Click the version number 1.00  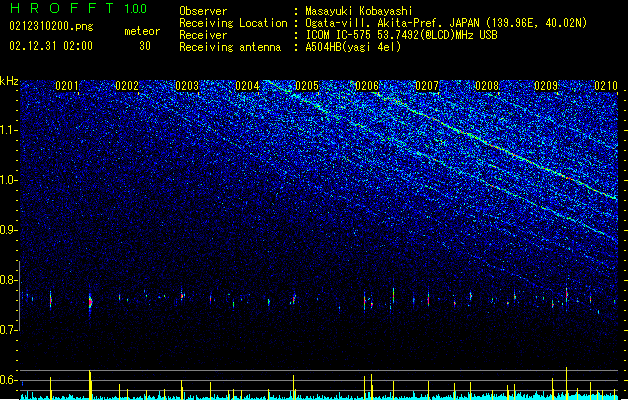[136, 9]
